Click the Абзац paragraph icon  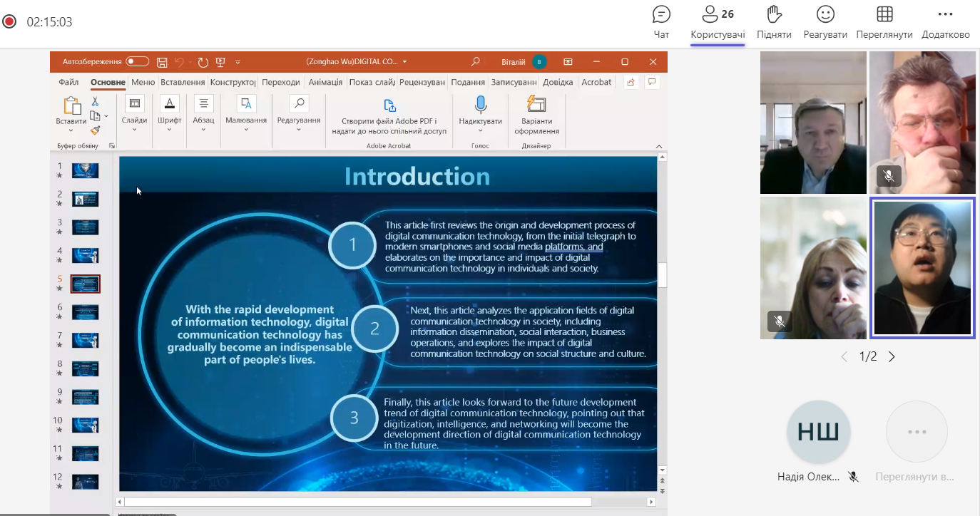coord(203,103)
